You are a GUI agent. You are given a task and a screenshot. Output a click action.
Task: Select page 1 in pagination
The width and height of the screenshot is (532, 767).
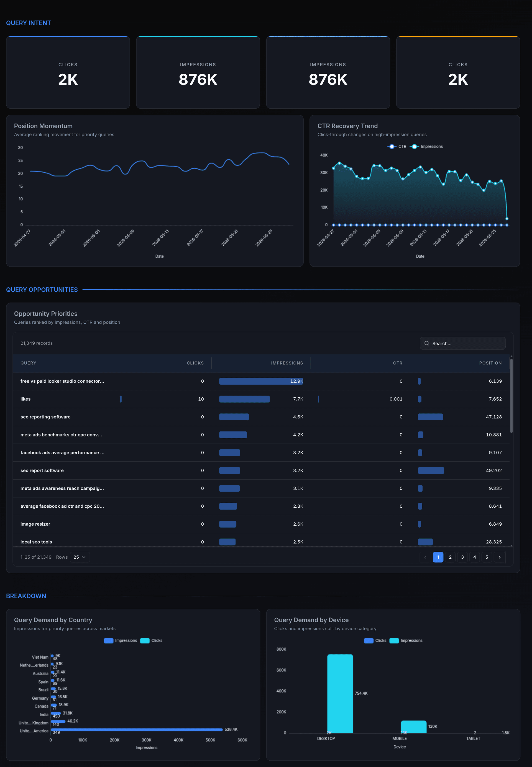438,557
